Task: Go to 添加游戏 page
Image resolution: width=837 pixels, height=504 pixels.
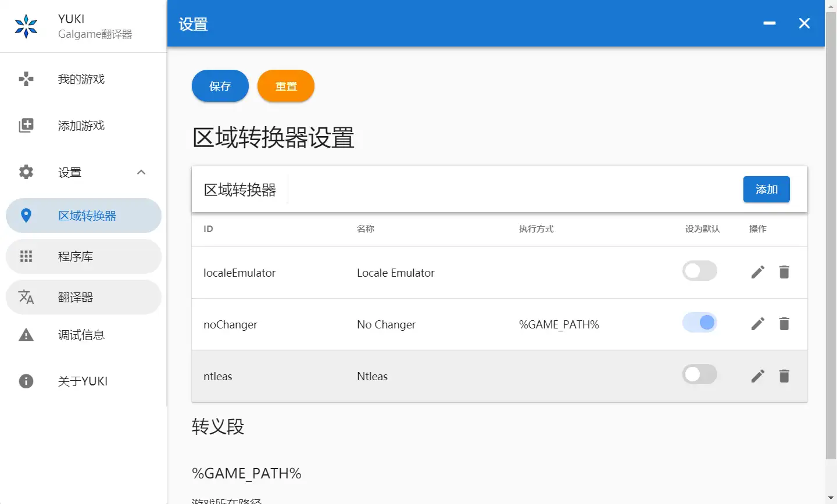Action: [81, 126]
